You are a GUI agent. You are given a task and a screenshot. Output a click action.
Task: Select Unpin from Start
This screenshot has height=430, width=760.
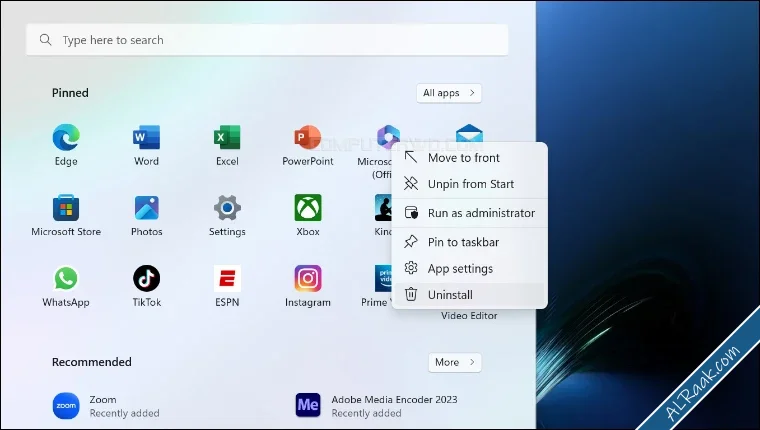click(x=469, y=184)
